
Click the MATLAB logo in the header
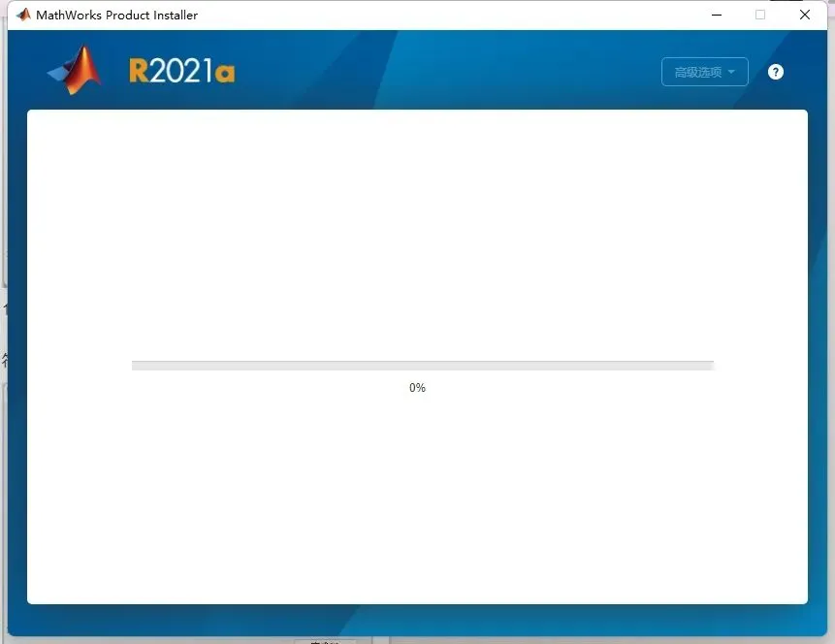click(x=75, y=70)
